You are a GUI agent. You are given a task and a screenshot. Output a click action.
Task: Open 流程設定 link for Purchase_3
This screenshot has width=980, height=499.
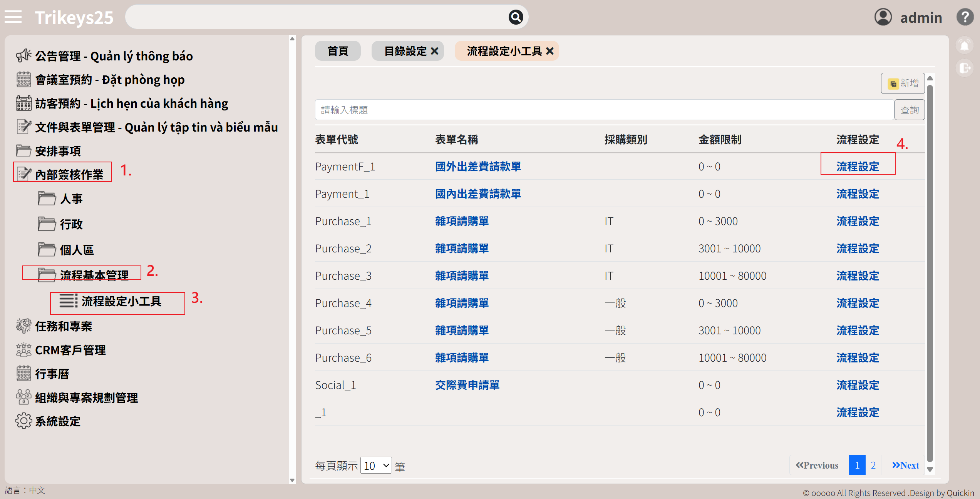pyautogui.click(x=857, y=276)
